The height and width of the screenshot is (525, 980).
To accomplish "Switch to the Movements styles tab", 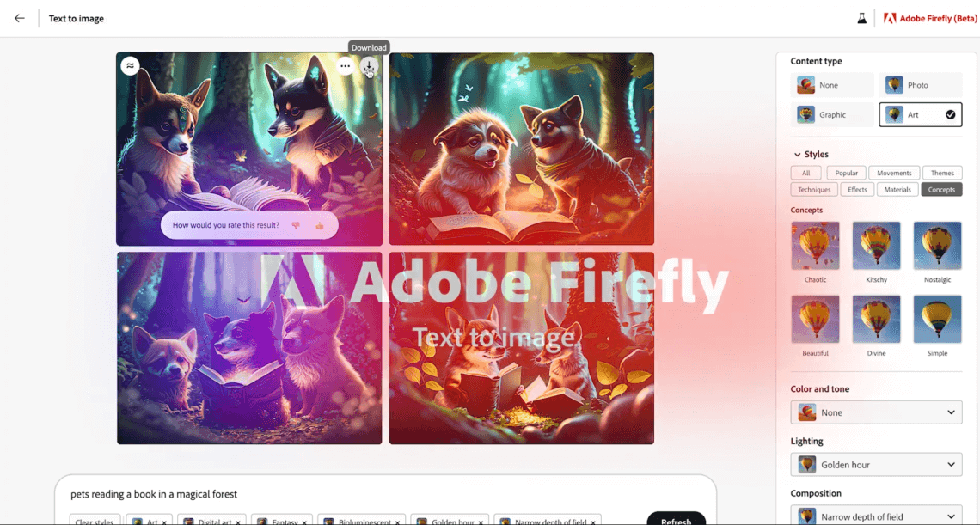I will click(894, 173).
